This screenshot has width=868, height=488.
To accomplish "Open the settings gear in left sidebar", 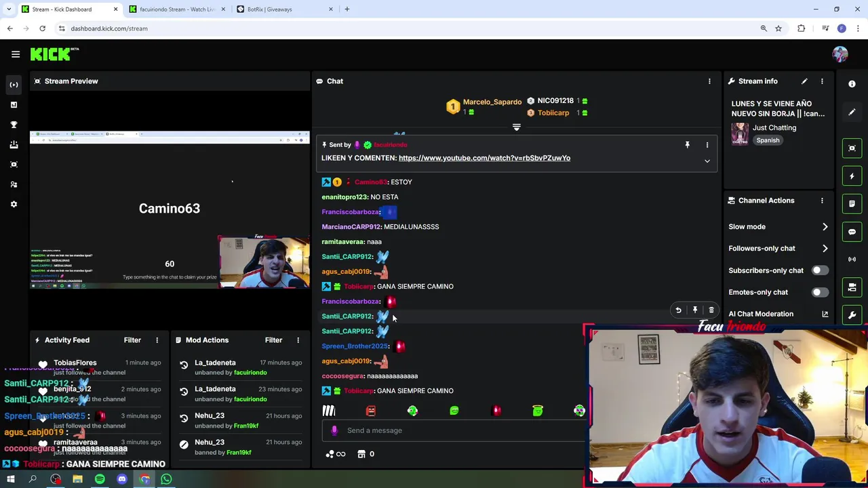I will click(14, 204).
